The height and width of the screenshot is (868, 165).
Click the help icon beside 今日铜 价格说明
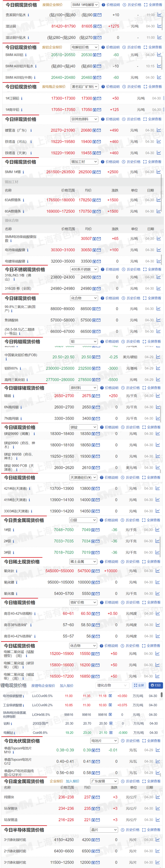[103, 5]
